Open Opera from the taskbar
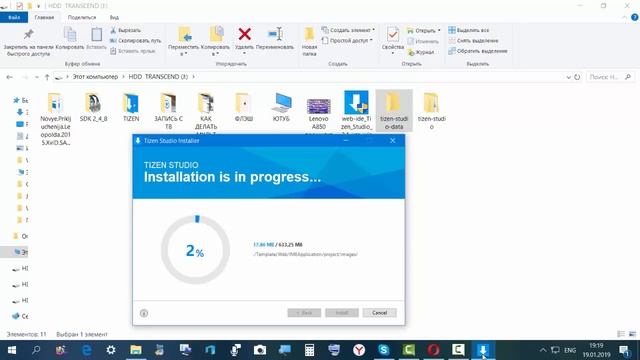 click(433, 350)
